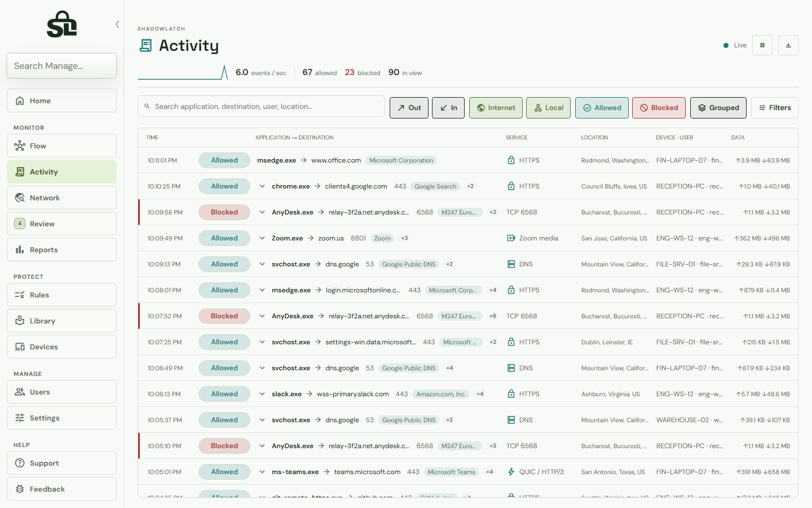The height and width of the screenshot is (508, 812).
Task: Click the Activity page title icon
Action: pos(145,45)
